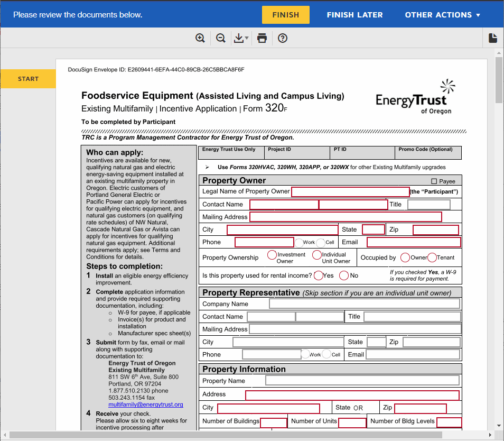Select Individual Unit Owner radio button
The image size is (504, 441).
pos(317,255)
